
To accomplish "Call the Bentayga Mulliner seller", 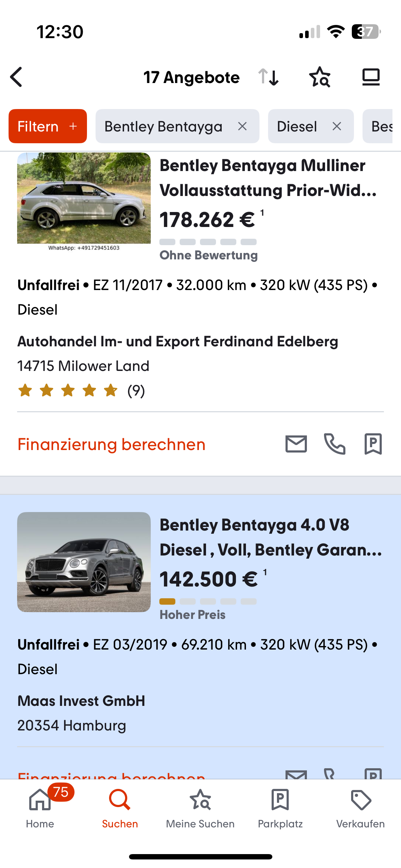I will [334, 444].
